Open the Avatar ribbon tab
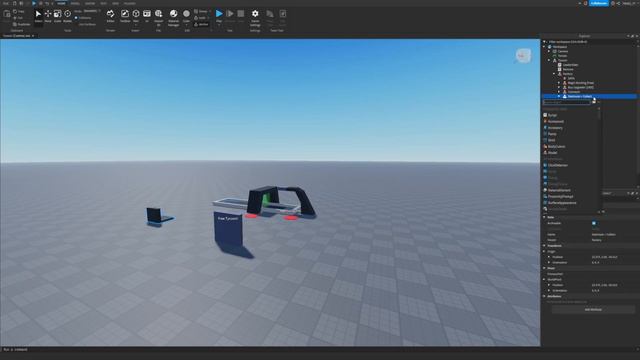 [90, 3]
